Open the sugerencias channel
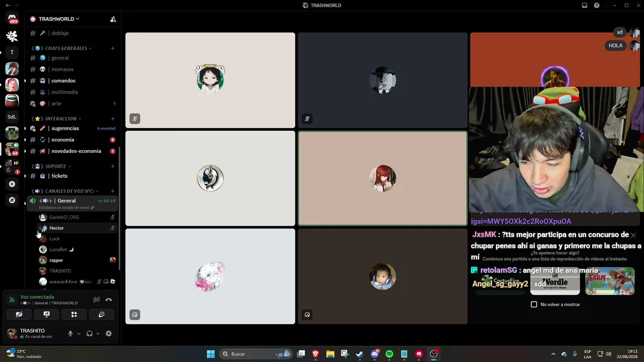The image size is (644, 362). click(x=72, y=128)
